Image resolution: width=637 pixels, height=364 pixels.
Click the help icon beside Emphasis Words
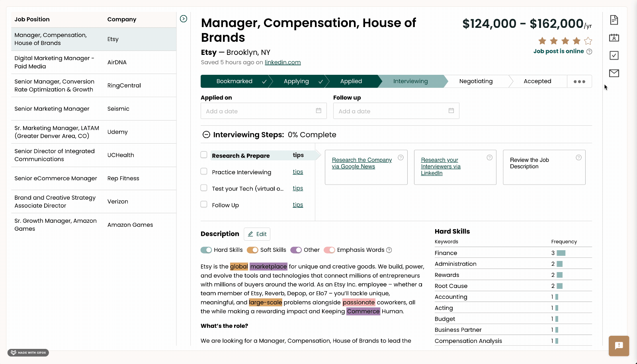389,250
